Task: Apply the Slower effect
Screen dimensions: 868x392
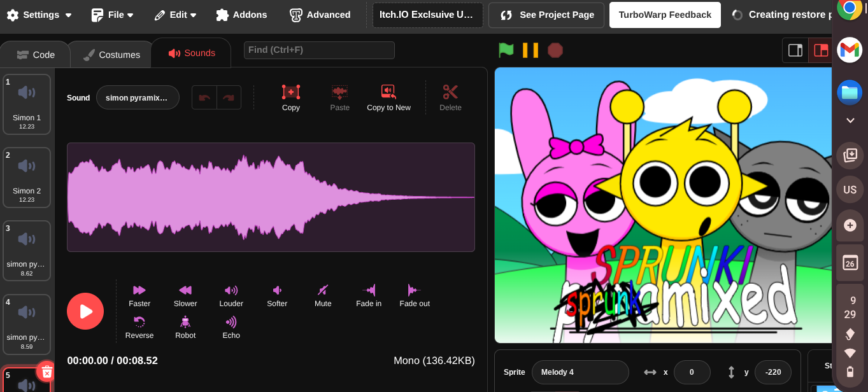Action: point(185,296)
